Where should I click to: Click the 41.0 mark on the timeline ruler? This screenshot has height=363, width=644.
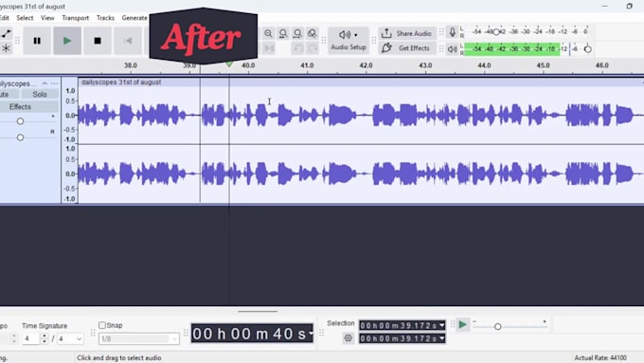coord(307,65)
